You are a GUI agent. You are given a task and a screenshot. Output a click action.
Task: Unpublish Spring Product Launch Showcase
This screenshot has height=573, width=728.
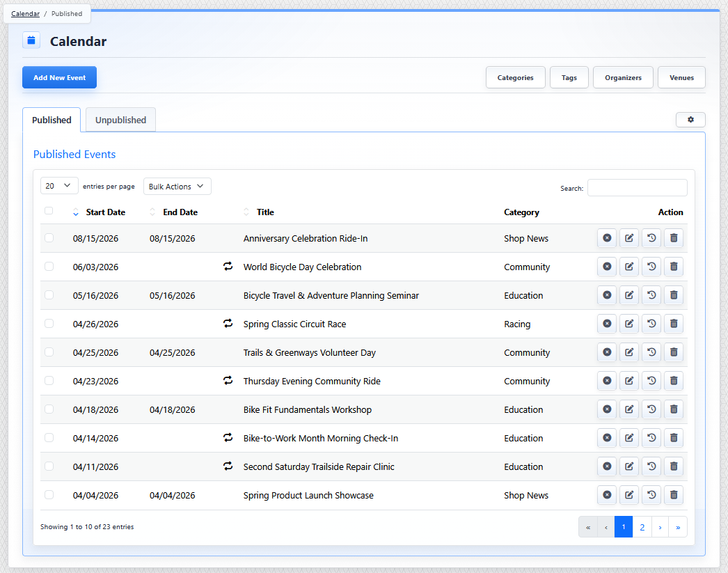tap(607, 495)
